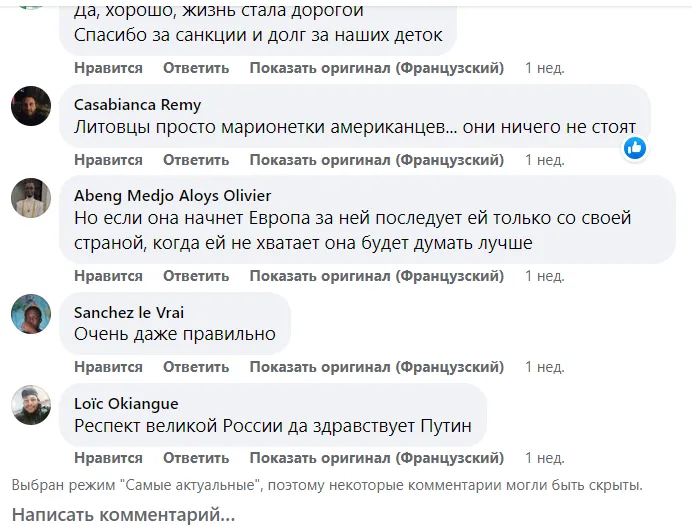The width and height of the screenshot is (692, 527).
Task: Click Sanchez le Vrai's profile picture
Action: pyautogui.click(x=31, y=314)
